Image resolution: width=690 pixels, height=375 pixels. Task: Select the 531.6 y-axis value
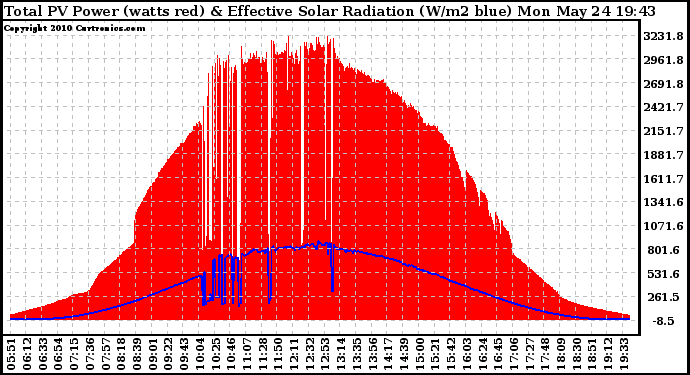tap(663, 274)
